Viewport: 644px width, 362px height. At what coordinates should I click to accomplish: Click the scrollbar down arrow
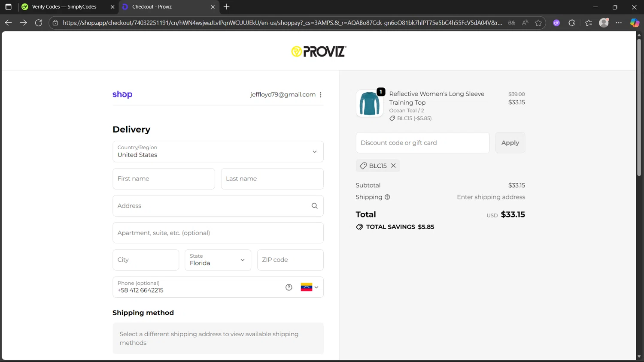[639, 356]
